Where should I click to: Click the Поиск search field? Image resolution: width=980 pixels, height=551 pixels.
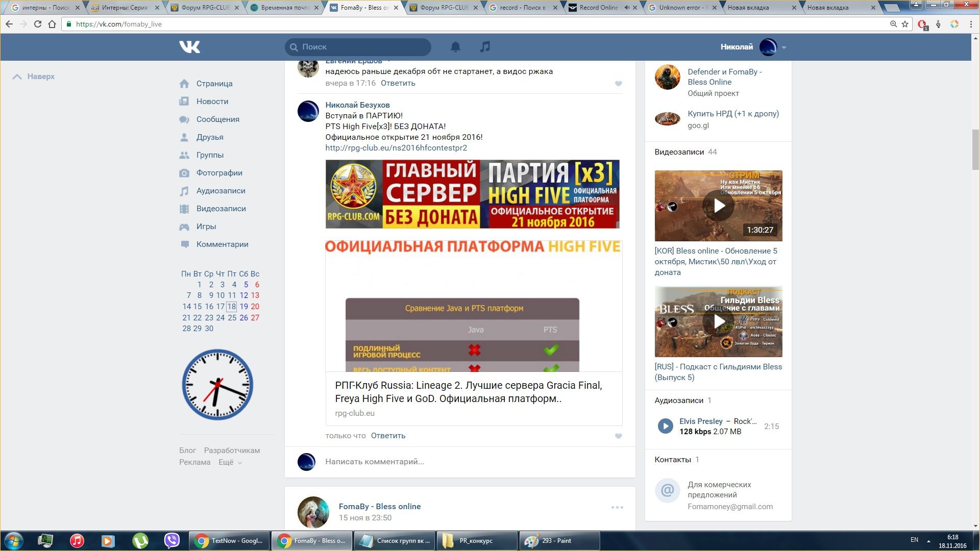[358, 47]
